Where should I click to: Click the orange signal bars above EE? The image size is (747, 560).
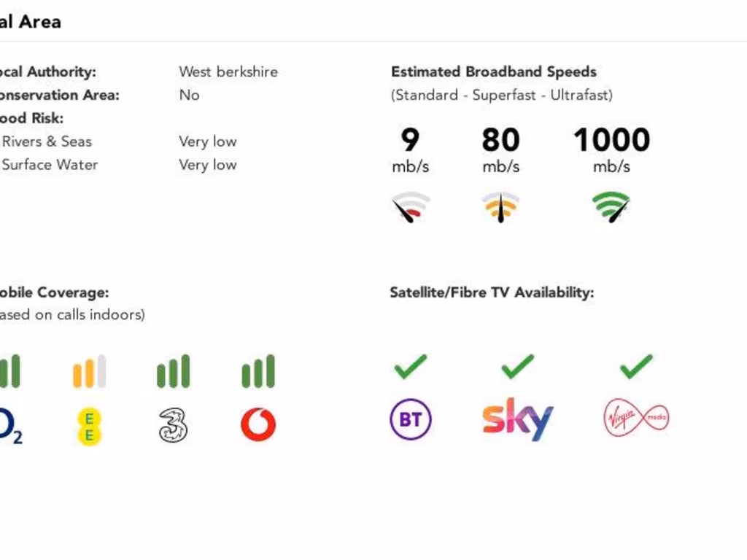pos(89,371)
